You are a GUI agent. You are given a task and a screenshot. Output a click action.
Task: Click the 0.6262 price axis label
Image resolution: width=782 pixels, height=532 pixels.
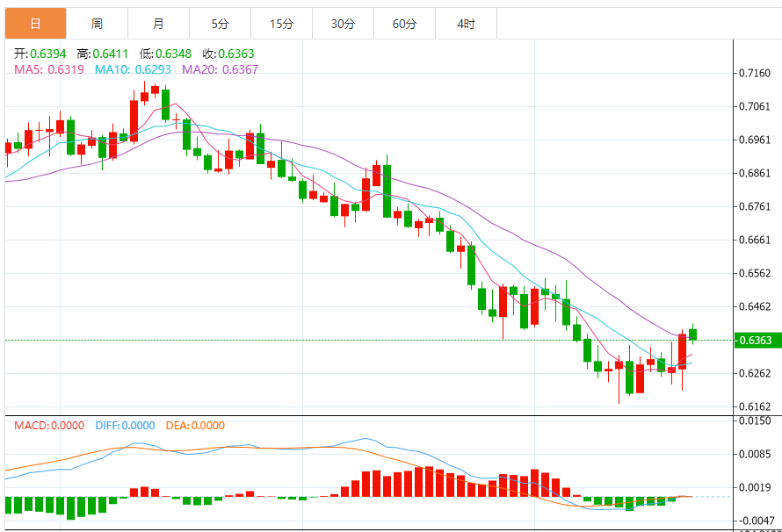click(x=755, y=373)
